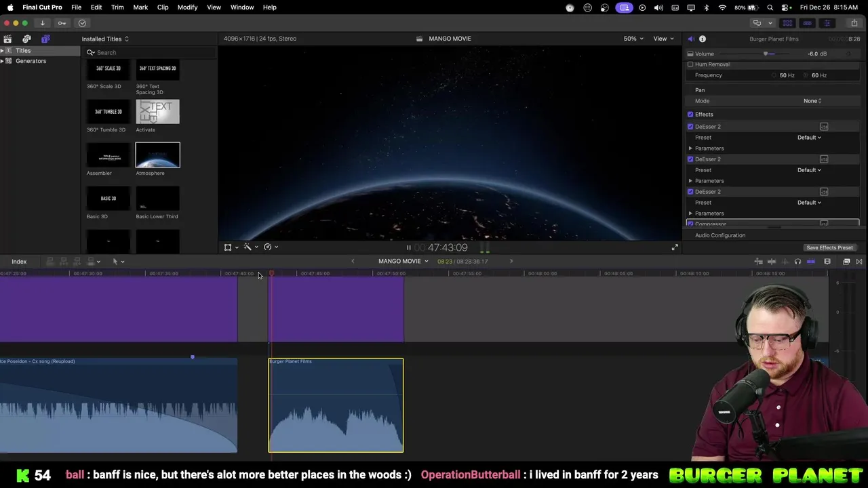Disable the first DeEsser 2 effect checkbox
Image resolution: width=868 pixels, height=488 pixels.
tap(690, 127)
